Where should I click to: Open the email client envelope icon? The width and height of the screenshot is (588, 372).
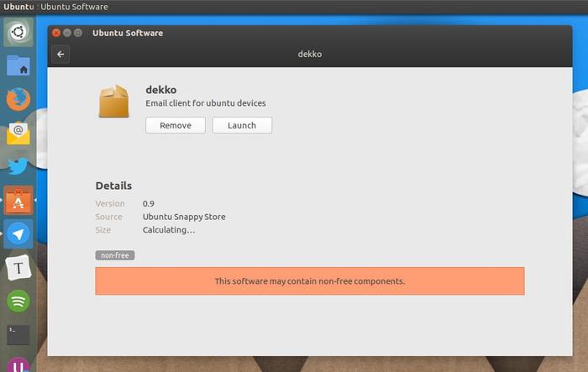click(x=18, y=133)
